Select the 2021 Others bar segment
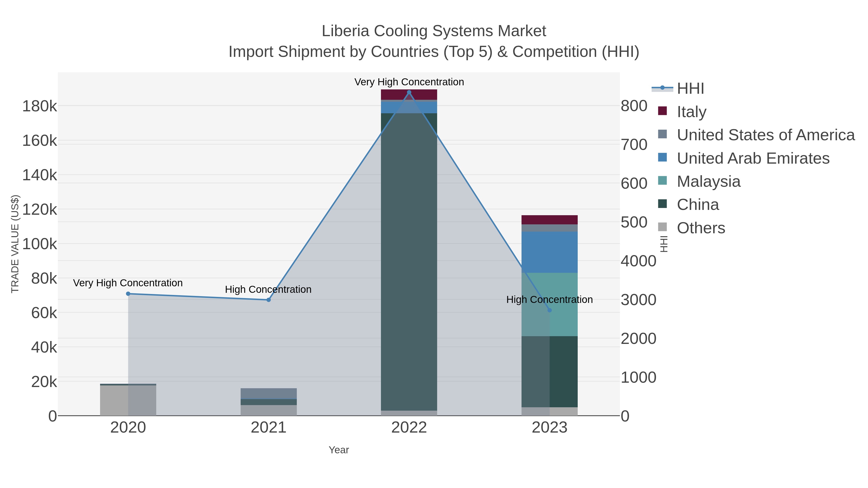868x488 pixels. tap(269, 410)
